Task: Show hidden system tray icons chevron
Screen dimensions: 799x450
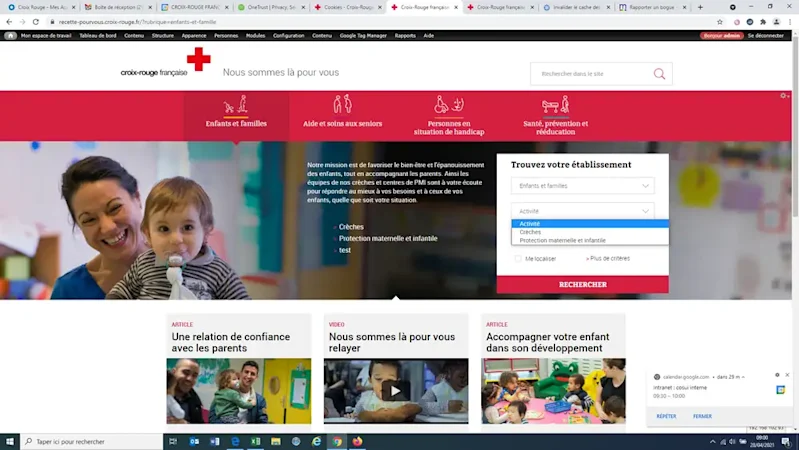Action: (x=712, y=442)
